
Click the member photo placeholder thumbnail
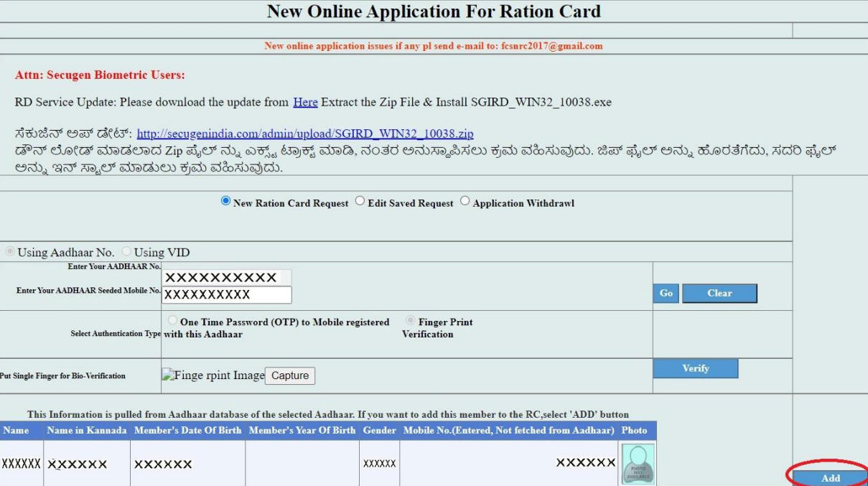[638, 464]
